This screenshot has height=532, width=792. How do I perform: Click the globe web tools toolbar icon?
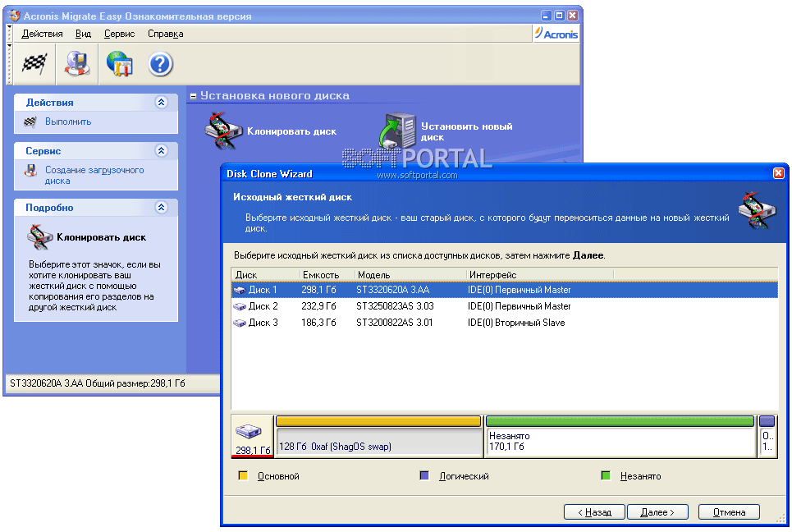[120, 64]
